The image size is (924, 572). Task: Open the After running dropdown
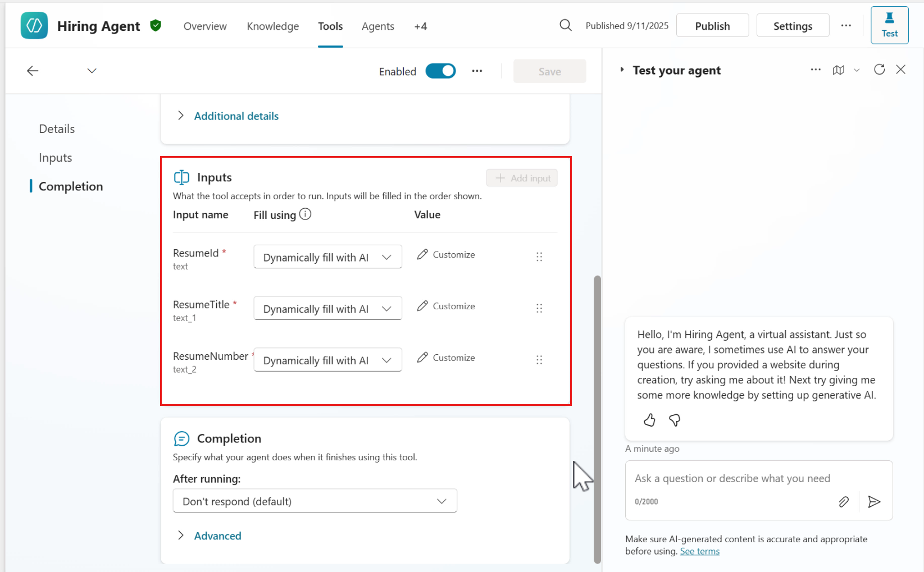point(315,500)
